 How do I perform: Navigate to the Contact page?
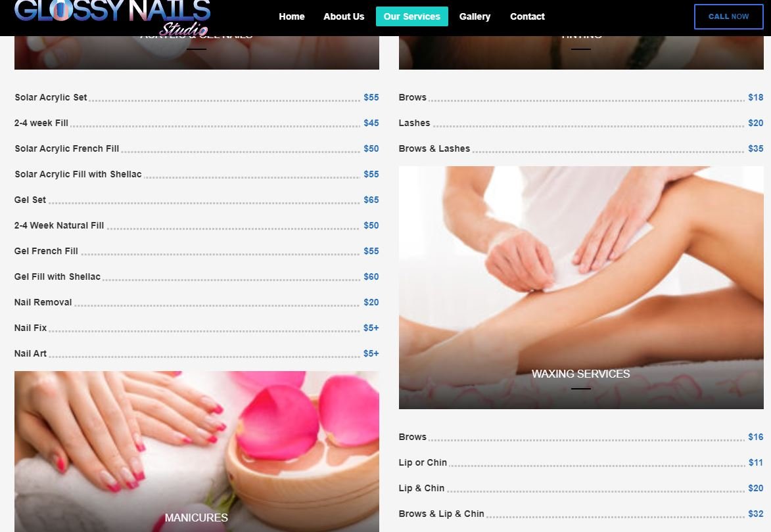coord(527,16)
